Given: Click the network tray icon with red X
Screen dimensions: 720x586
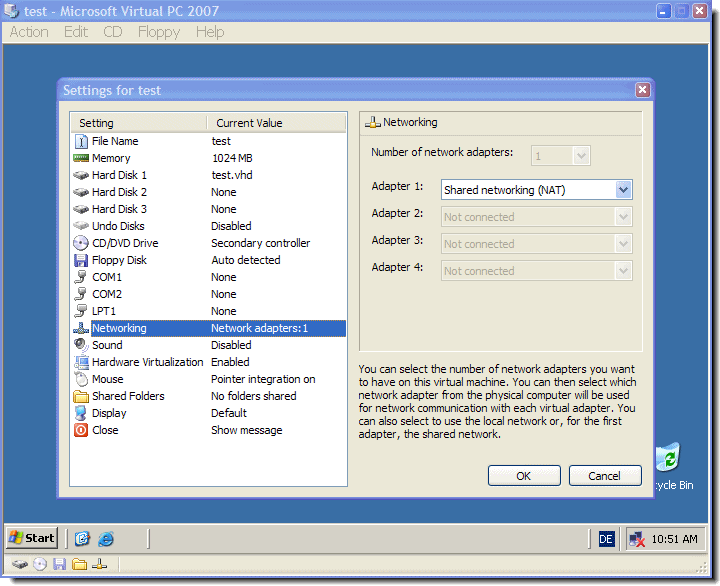Looking at the screenshot, I should click(637, 539).
